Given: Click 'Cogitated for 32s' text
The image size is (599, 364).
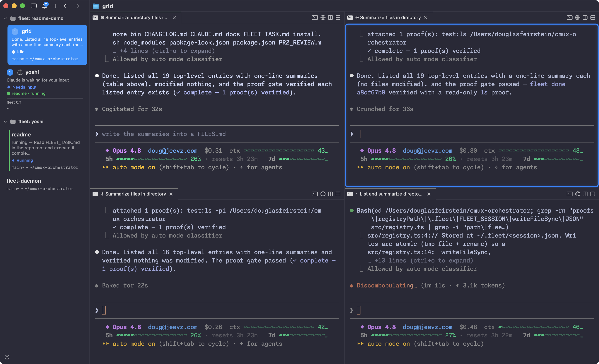Looking at the screenshot, I should pos(132,109).
